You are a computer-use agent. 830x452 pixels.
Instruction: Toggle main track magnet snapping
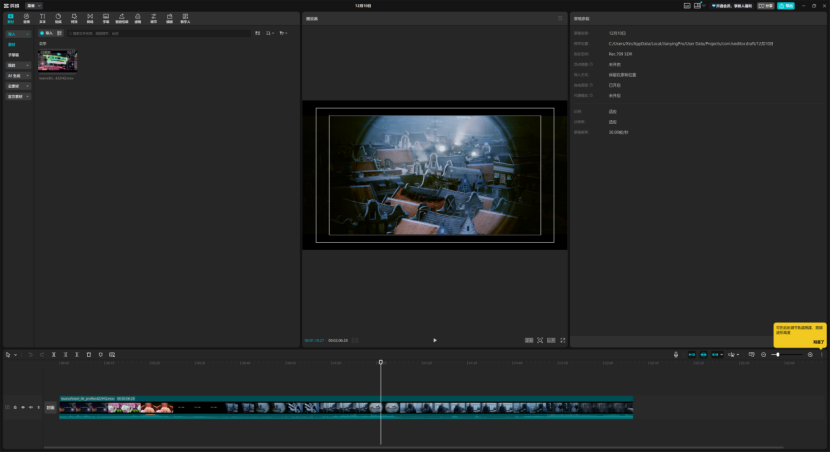(691, 354)
